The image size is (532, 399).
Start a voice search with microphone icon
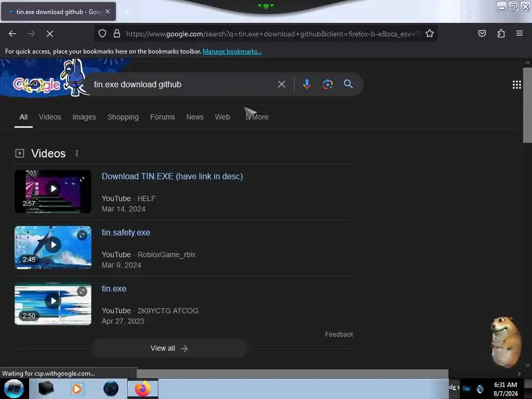tap(307, 84)
